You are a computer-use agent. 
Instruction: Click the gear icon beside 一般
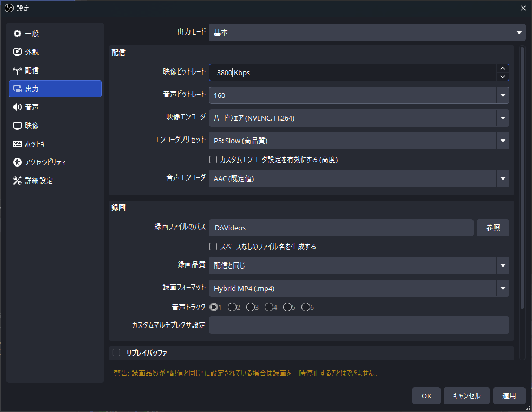17,34
